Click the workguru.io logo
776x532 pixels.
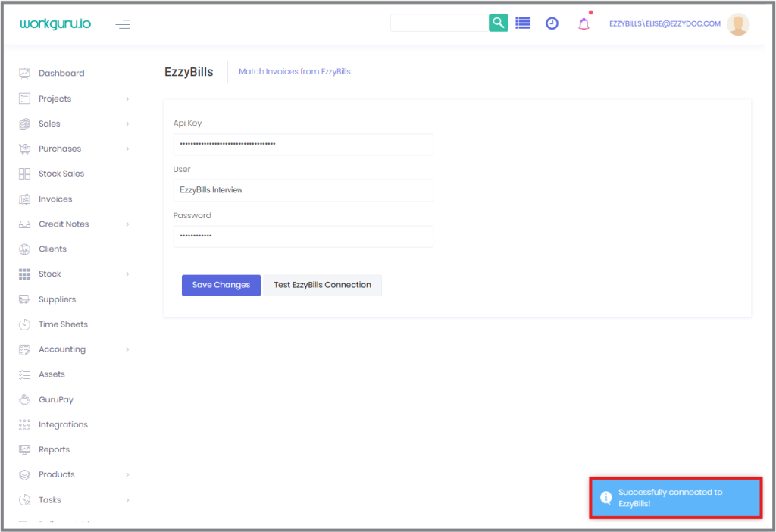pos(55,23)
